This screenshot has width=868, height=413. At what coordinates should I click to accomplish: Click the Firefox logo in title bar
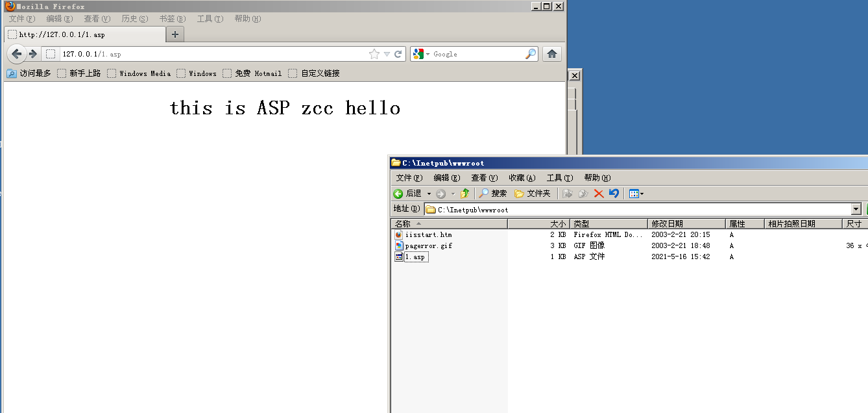point(10,6)
